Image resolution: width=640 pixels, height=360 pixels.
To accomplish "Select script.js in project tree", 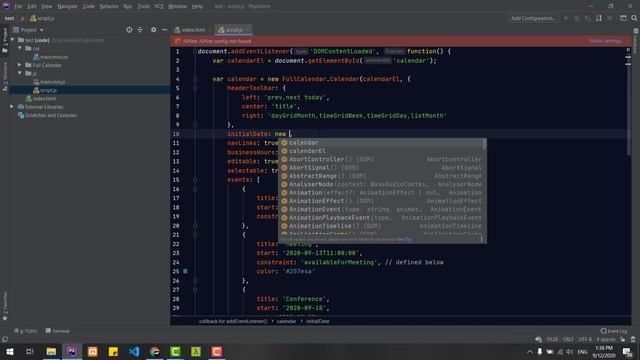I will 45,90.
